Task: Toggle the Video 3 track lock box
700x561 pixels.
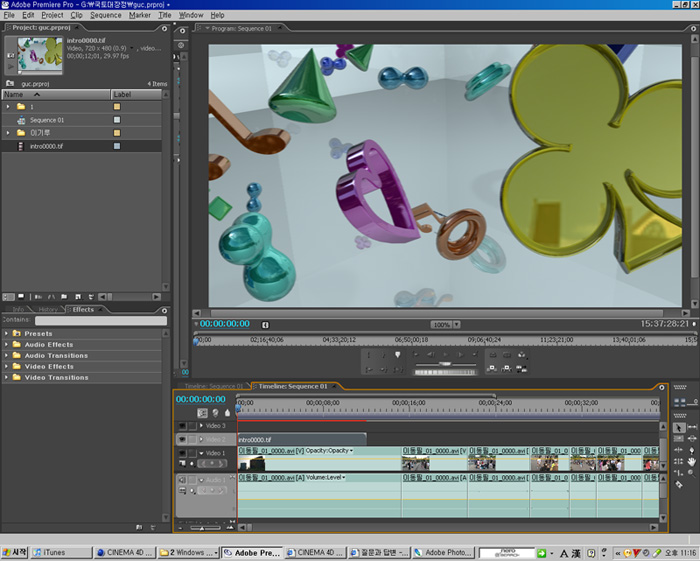Action: [192, 426]
